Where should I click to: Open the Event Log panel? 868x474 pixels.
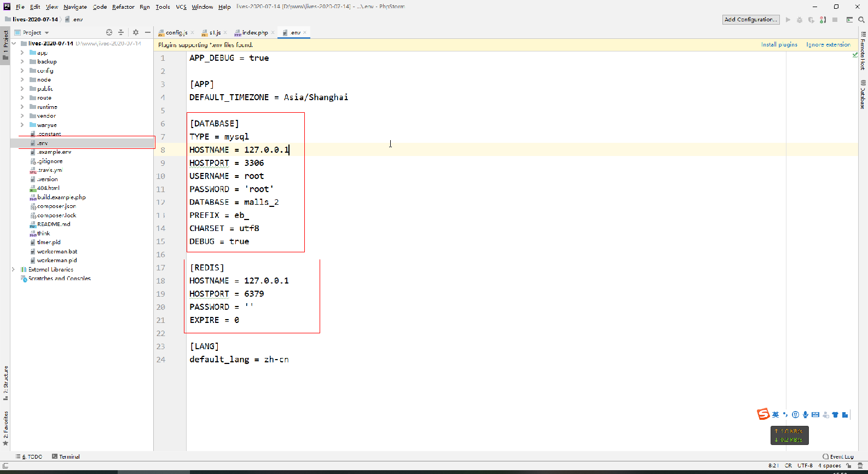click(838, 456)
